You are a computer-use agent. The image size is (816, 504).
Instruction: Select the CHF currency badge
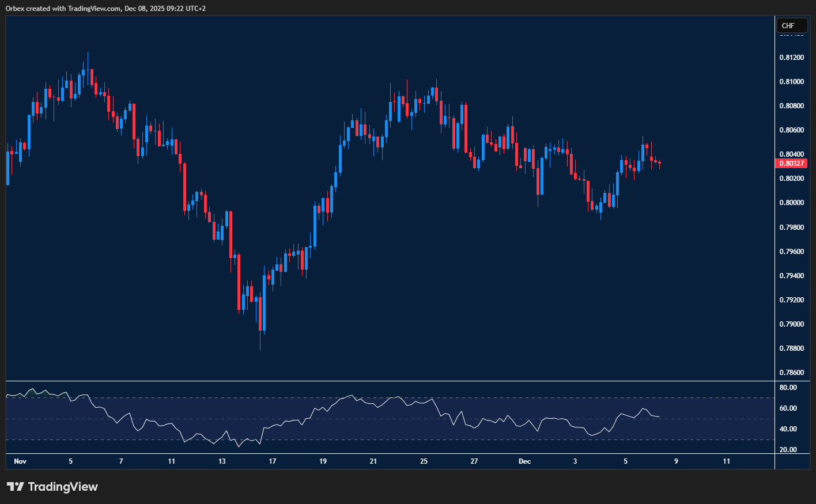pos(792,25)
